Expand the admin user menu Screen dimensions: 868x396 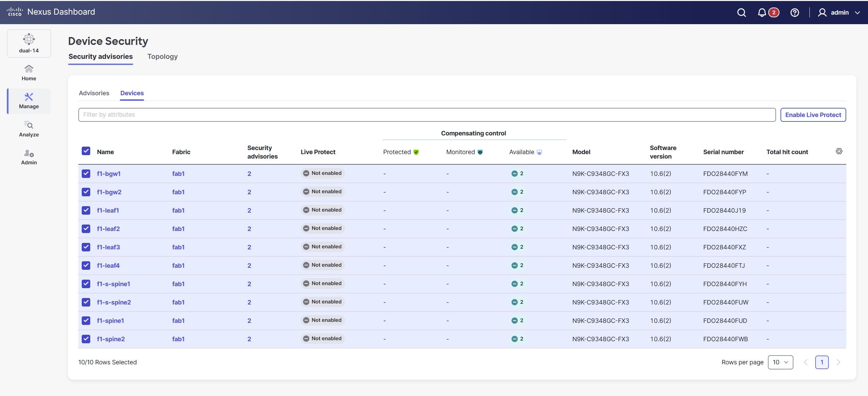pos(839,12)
